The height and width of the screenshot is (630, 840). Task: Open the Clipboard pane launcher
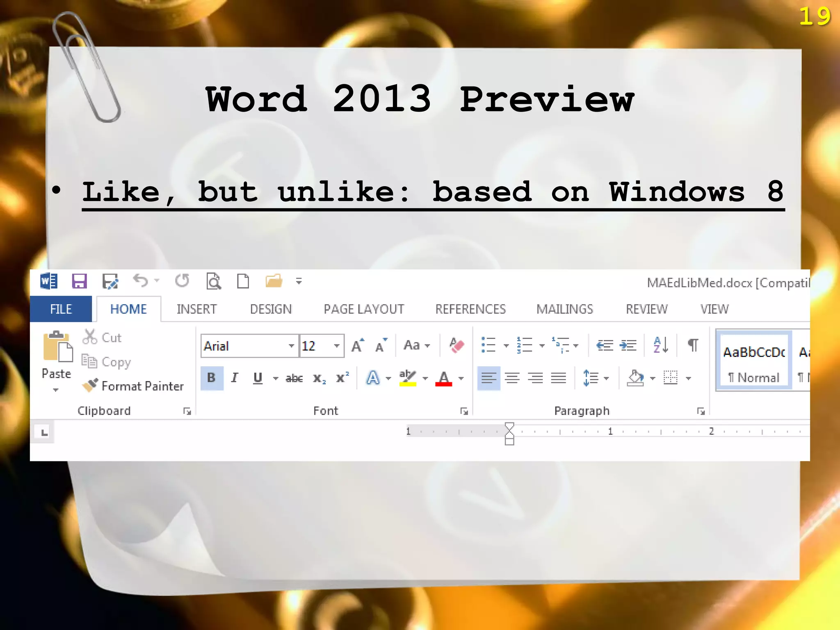(x=187, y=411)
